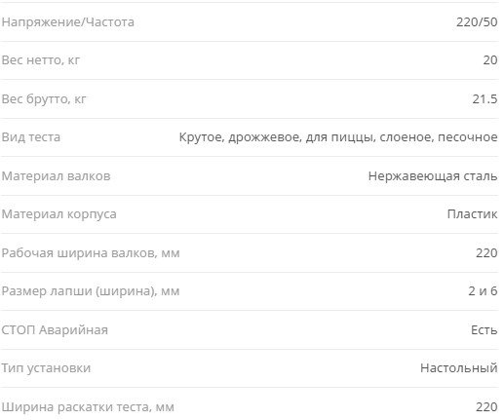The width and height of the screenshot is (504, 420).
Task: Select the value 220/50
Action: (477, 22)
